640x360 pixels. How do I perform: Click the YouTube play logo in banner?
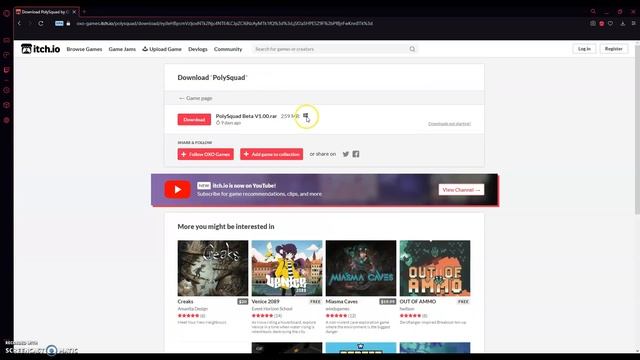pos(177,189)
